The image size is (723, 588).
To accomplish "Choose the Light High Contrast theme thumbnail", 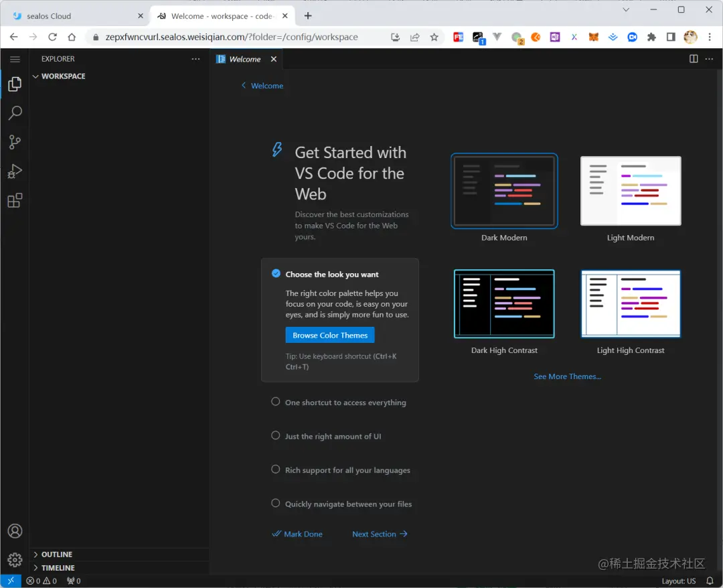I will (631, 304).
